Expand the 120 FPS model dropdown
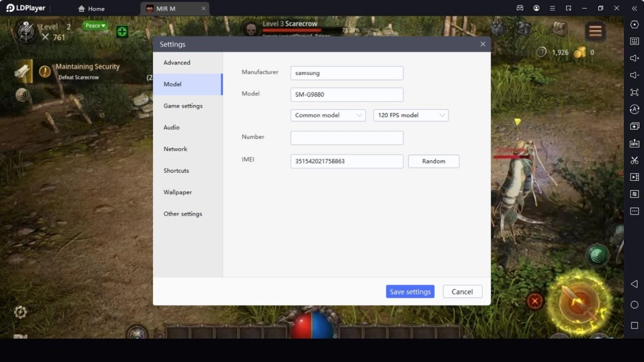This screenshot has height=362, width=644. pyautogui.click(x=411, y=115)
